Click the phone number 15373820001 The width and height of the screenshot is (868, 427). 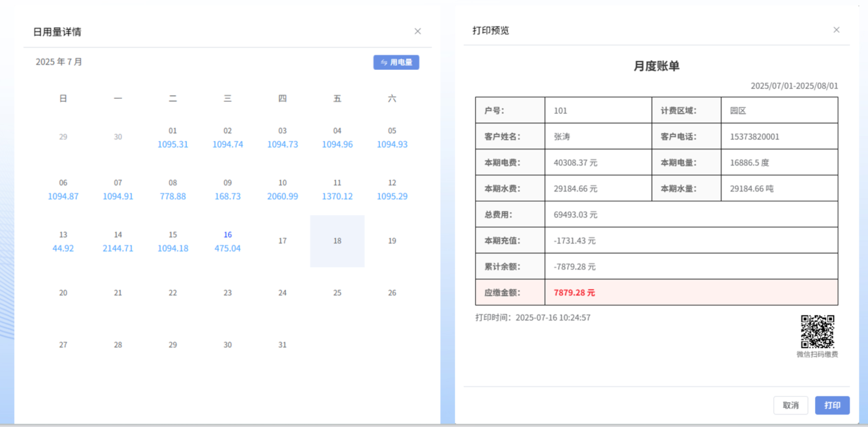pos(754,136)
